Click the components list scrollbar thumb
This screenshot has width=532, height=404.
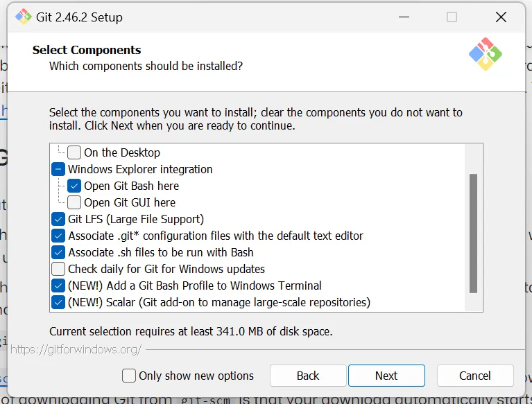point(473,233)
